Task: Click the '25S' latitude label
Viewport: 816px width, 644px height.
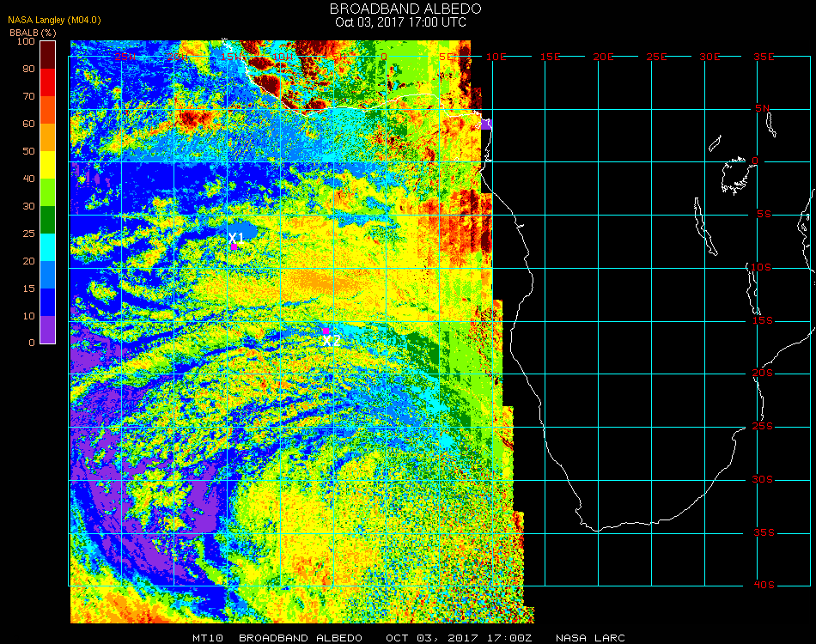Action: [763, 427]
